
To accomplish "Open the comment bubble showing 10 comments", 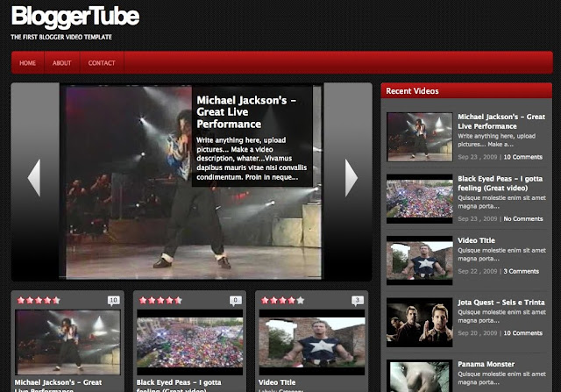I will pos(113,300).
